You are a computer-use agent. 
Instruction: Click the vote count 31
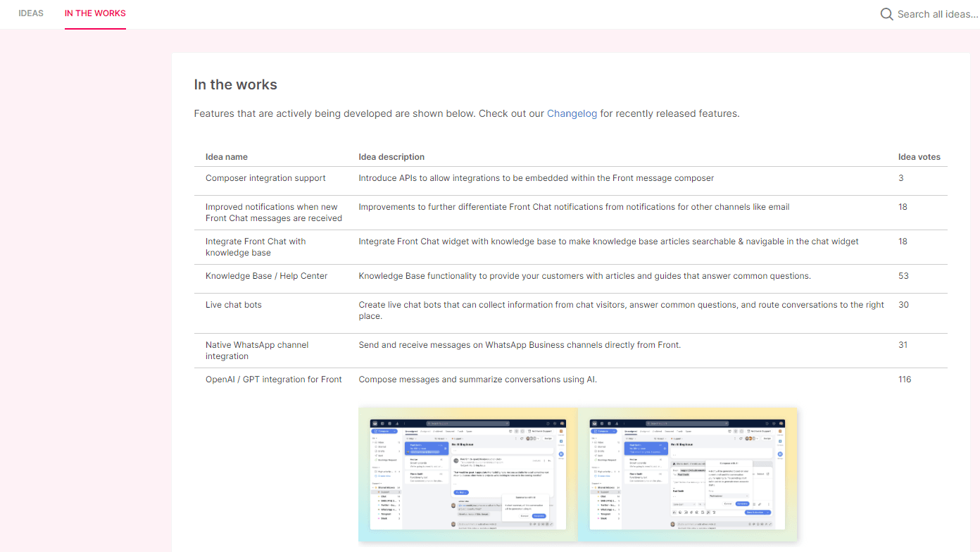coord(903,345)
